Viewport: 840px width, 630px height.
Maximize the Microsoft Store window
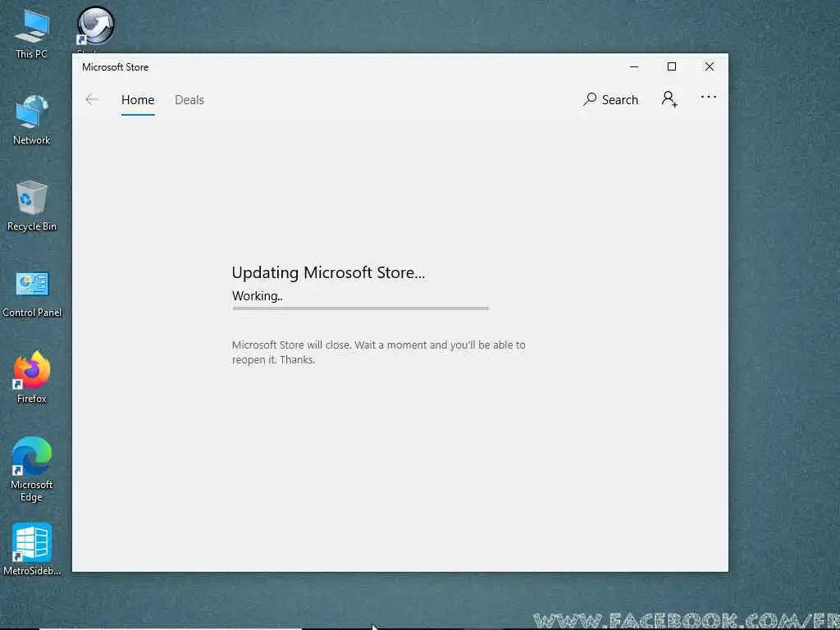[x=671, y=67]
